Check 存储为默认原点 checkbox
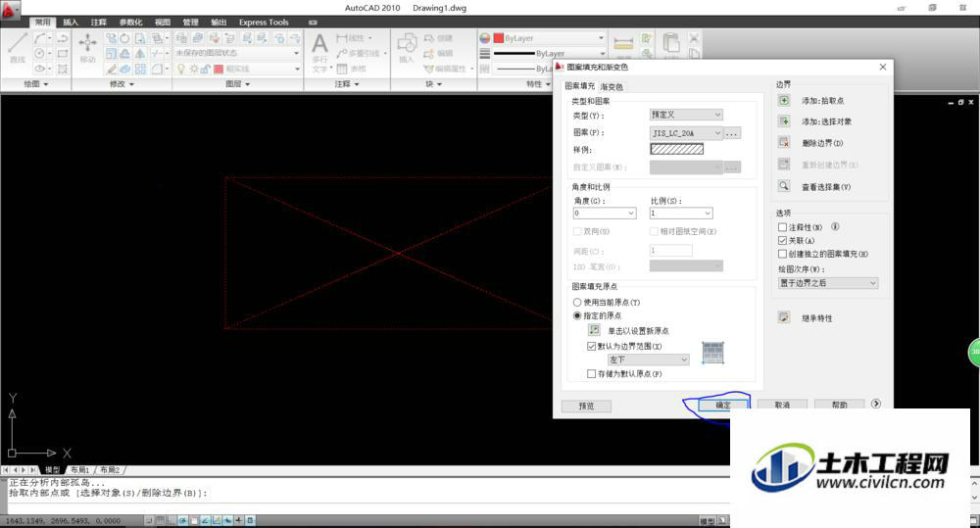The image size is (980, 528). (x=591, y=373)
